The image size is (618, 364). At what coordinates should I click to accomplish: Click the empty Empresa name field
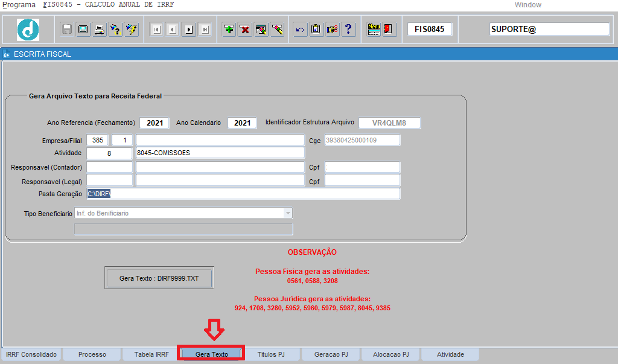click(220, 140)
